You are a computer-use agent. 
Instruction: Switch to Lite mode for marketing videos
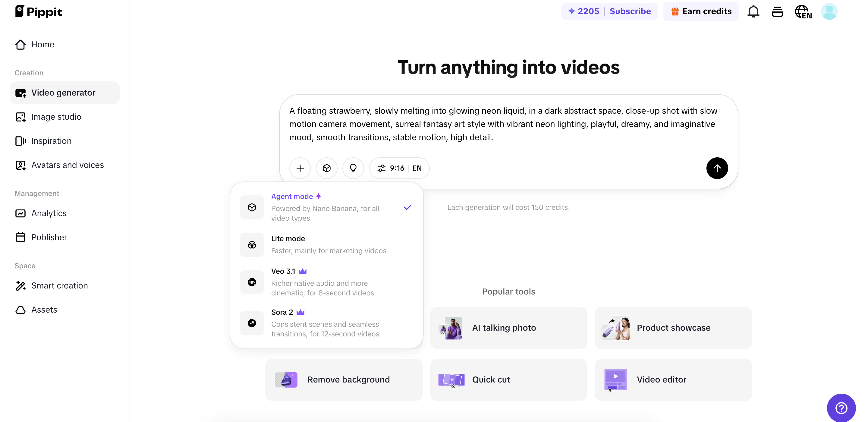click(325, 244)
